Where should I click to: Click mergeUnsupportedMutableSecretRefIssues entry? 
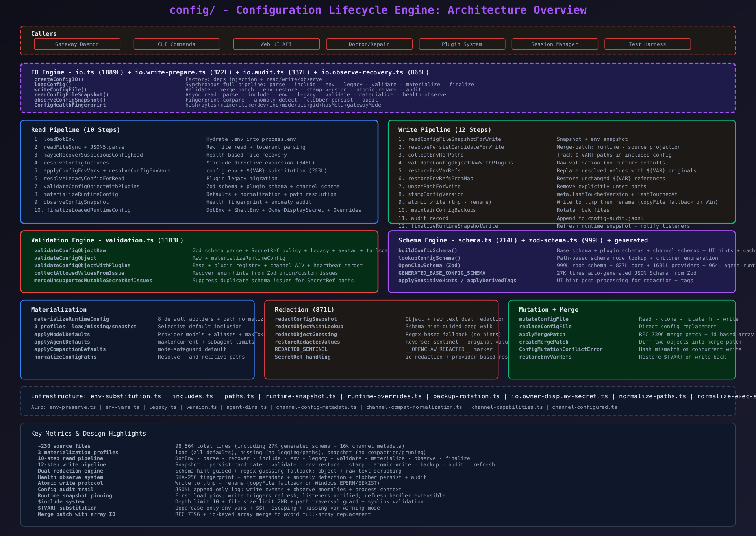click(x=93, y=281)
